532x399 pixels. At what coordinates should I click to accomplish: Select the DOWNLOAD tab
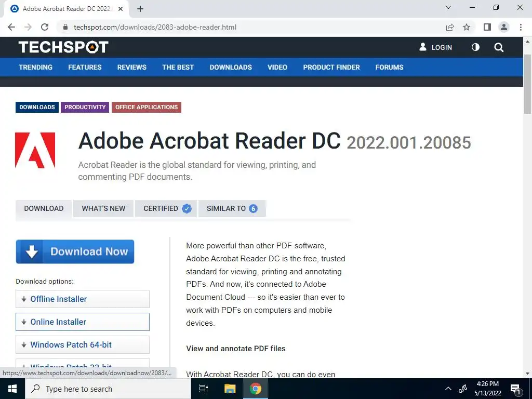44,208
